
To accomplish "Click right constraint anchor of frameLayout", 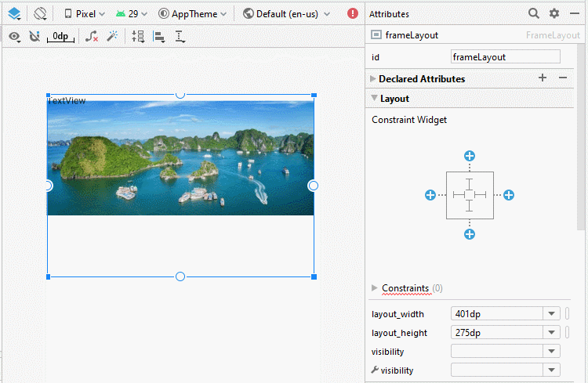I will 313,186.
